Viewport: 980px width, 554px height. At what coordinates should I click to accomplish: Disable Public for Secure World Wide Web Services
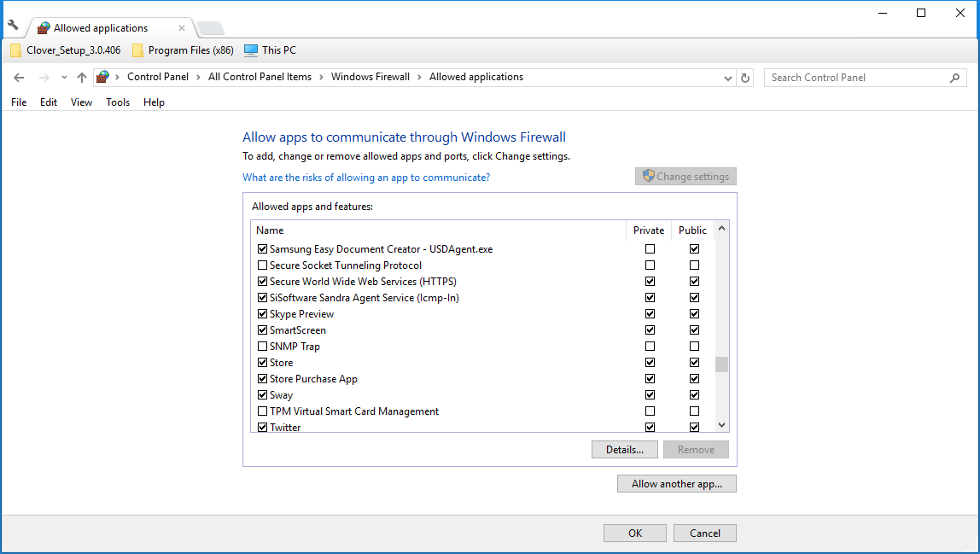[694, 282]
